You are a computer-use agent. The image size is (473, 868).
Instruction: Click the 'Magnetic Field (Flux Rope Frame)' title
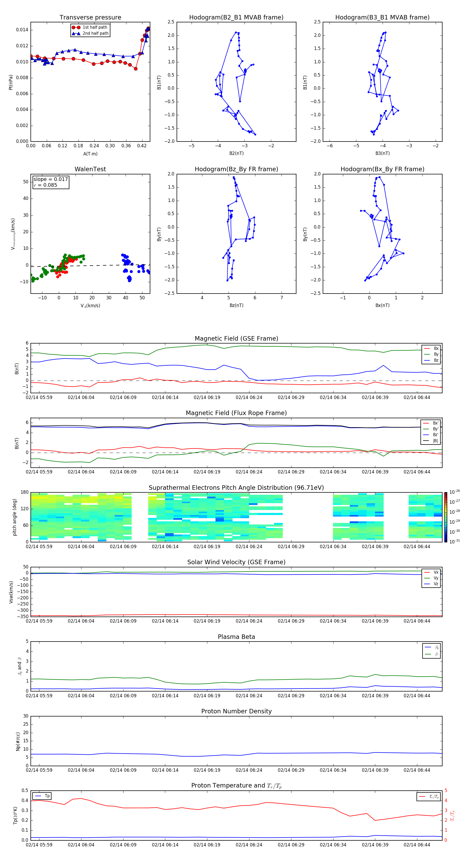236,413
